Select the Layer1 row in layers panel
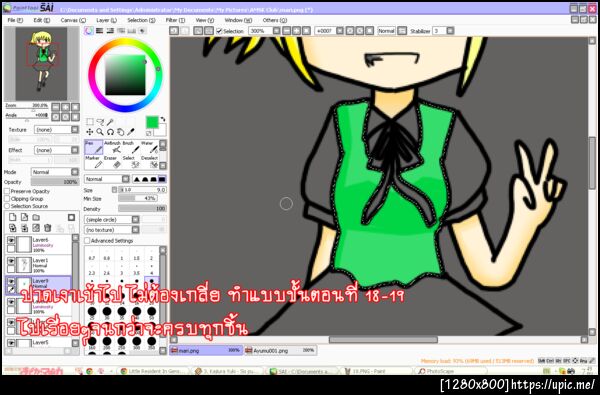Screen dimensions: 600x395 (38, 265)
